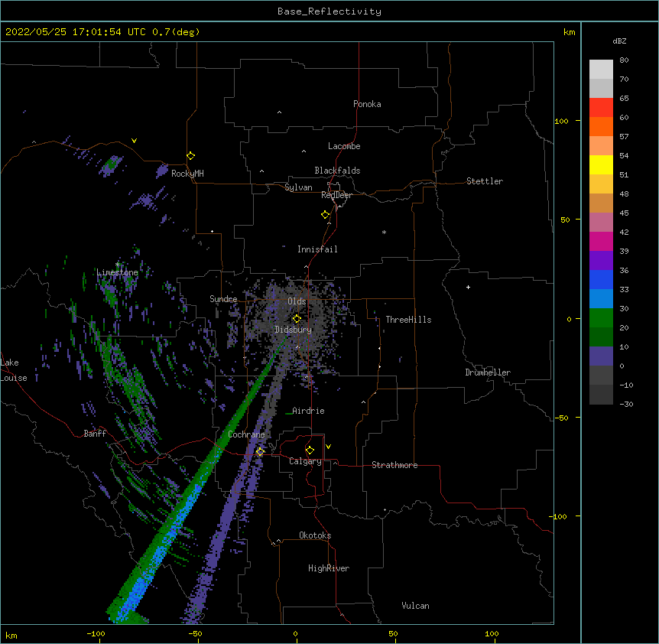Click the HighRiver label

(x=329, y=568)
